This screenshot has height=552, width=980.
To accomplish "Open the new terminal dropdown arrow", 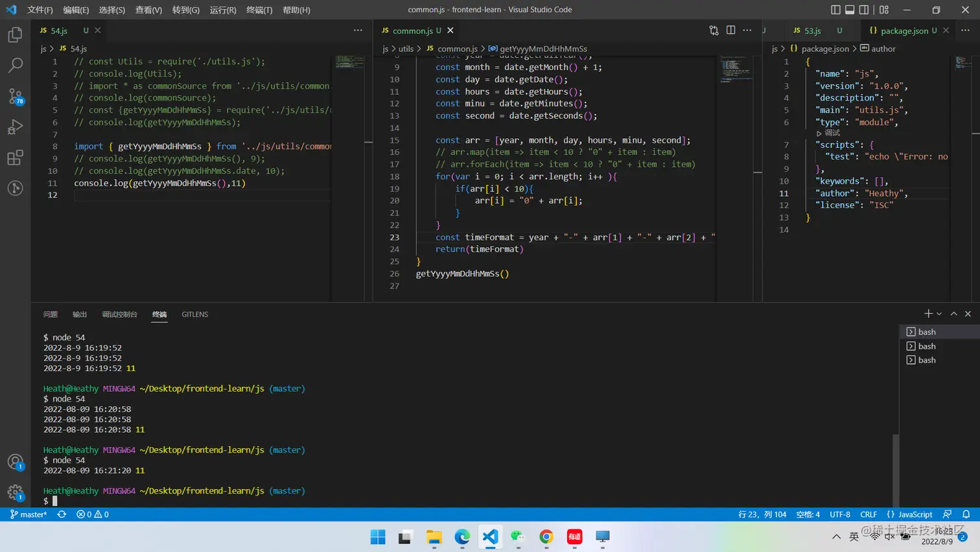I will point(937,313).
